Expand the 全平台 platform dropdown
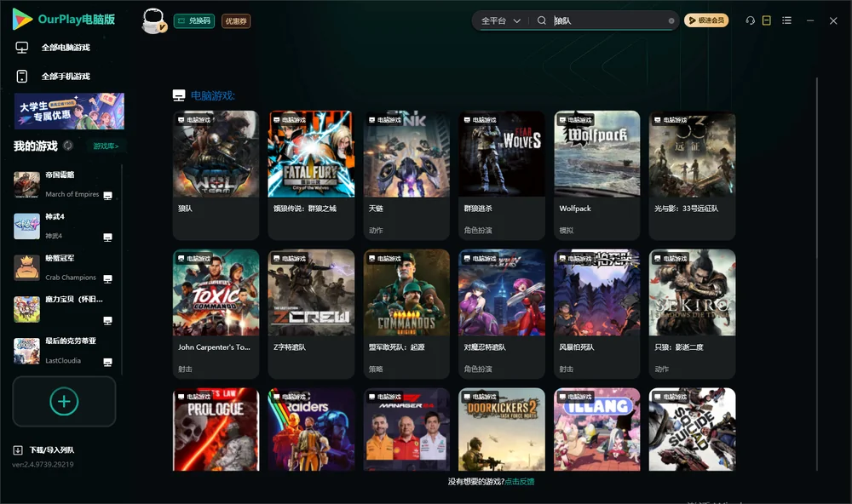 (500, 20)
